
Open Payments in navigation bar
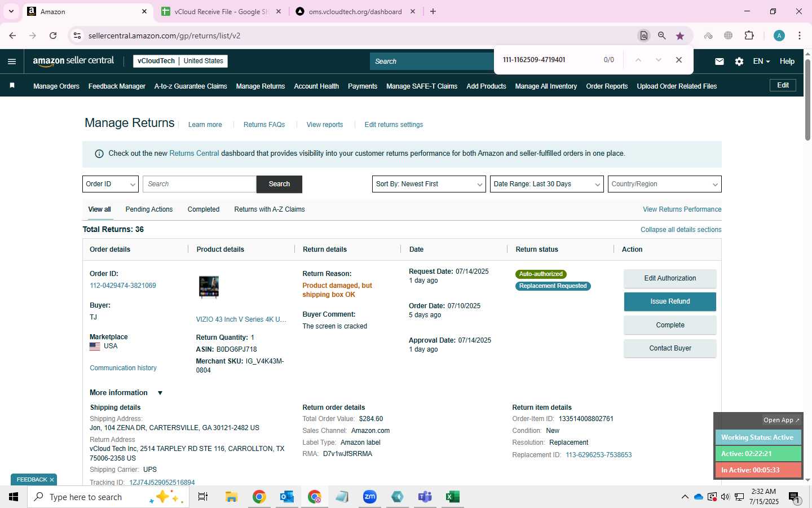(x=363, y=86)
